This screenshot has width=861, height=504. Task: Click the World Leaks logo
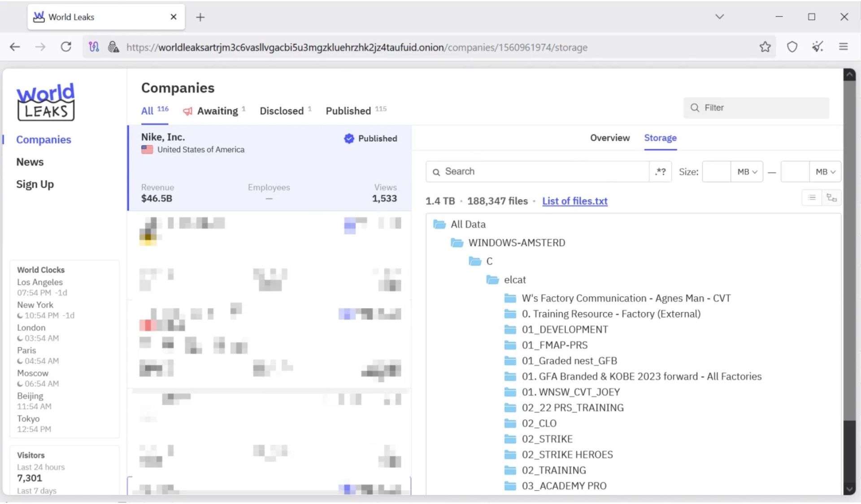click(x=46, y=102)
